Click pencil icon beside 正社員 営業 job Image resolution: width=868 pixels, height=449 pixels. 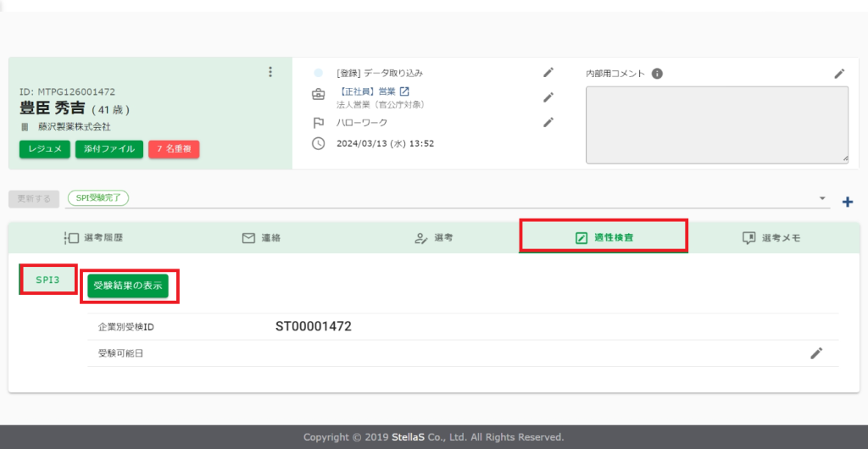coord(548,97)
